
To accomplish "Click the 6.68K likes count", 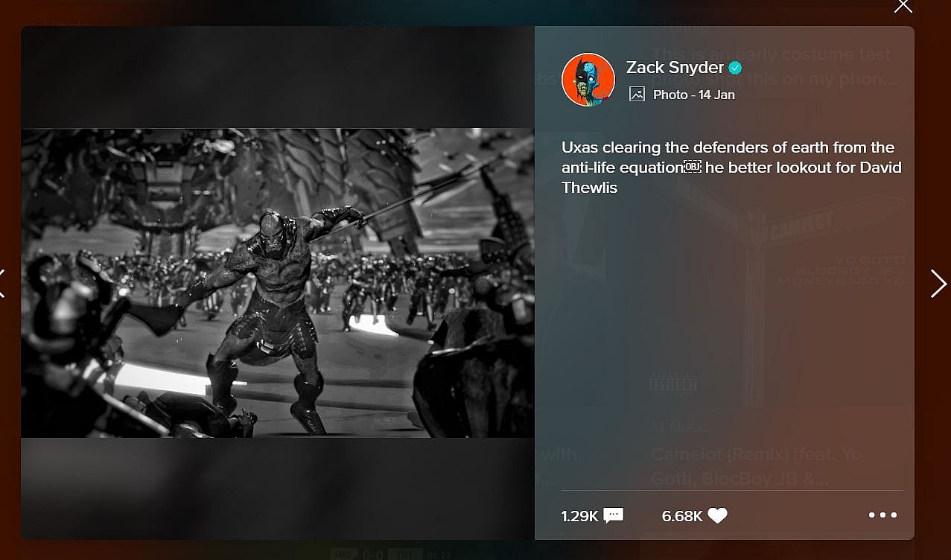I will click(x=682, y=515).
